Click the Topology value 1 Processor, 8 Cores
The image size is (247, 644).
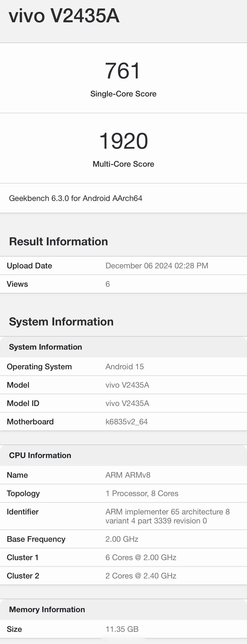(142, 493)
